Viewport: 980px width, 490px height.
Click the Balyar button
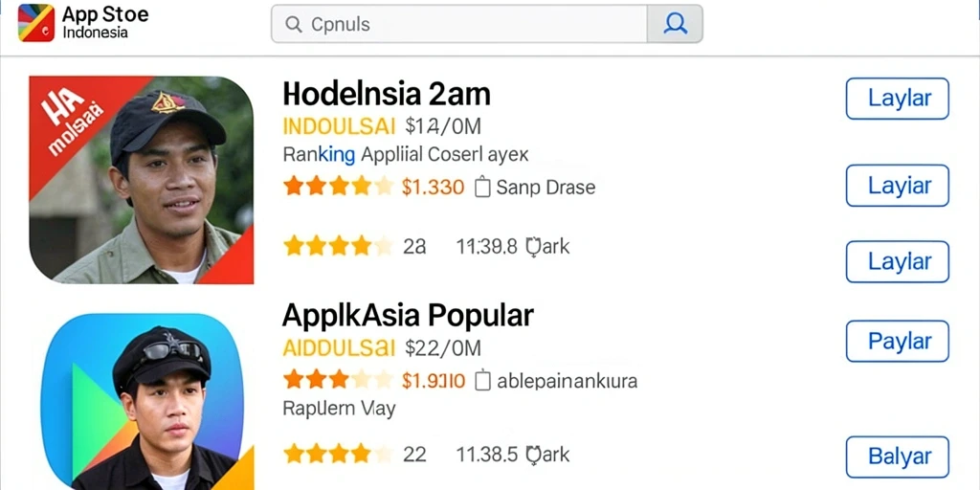[x=898, y=457]
